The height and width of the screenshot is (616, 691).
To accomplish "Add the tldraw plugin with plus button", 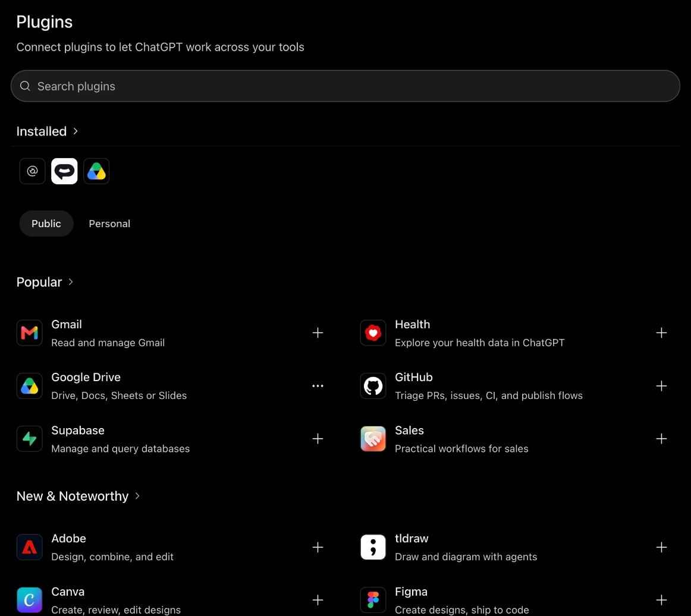I will (661, 547).
